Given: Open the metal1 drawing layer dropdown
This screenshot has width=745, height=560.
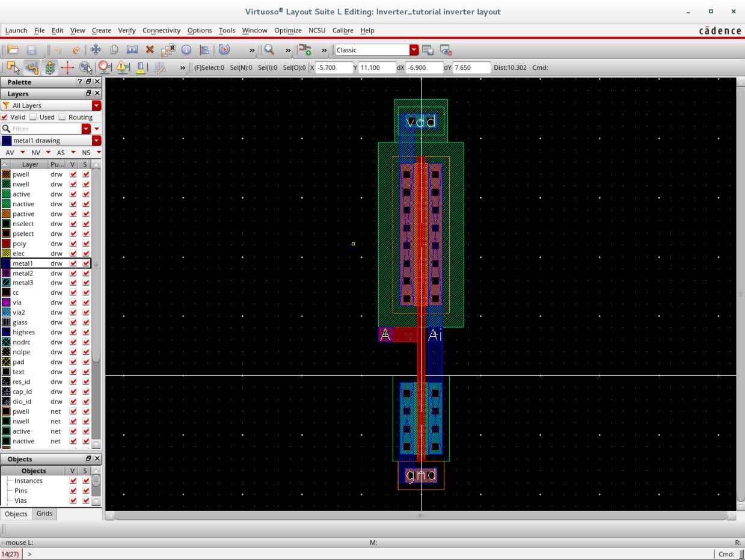Looking at the screenshot, I should pyautogui.click(x=96, y=141).
